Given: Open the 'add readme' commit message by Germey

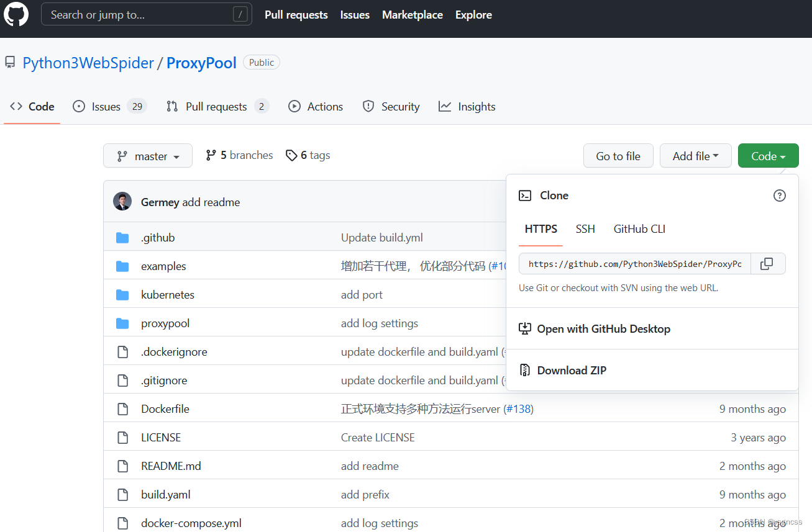Looking at the screenshot, I should click(211, 202).
